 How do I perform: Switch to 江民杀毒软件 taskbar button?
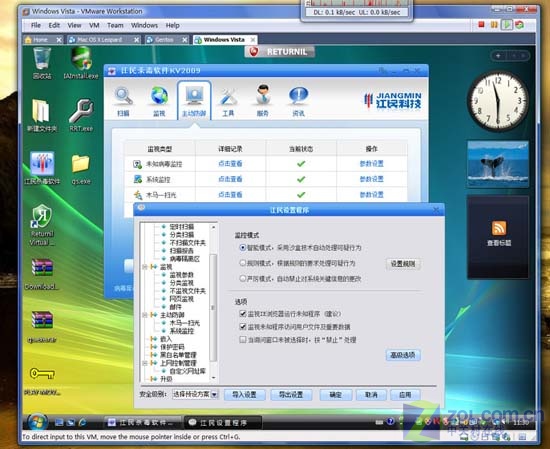point(143,423)
